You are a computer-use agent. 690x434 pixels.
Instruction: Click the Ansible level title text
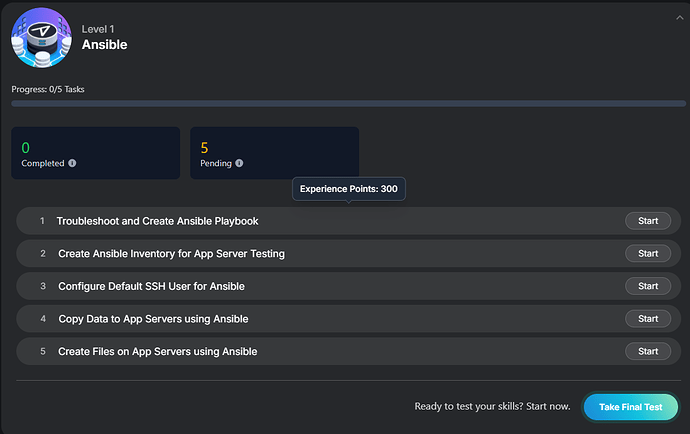click(104, 45)
